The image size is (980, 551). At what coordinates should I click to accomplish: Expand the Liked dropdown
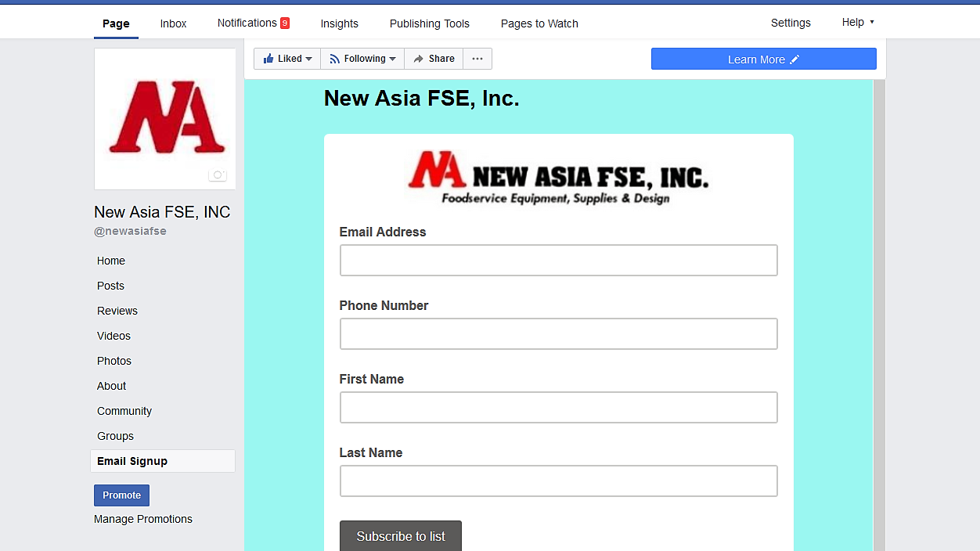point(287,59)
